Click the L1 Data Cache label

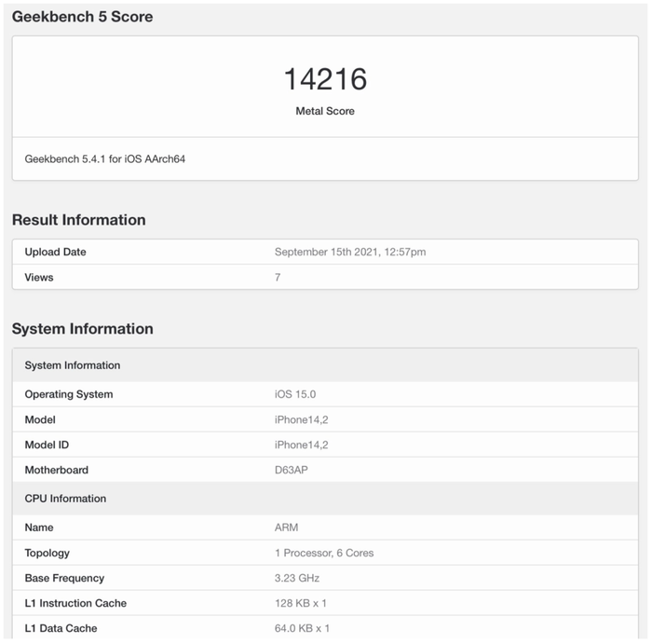pos(61,628)
